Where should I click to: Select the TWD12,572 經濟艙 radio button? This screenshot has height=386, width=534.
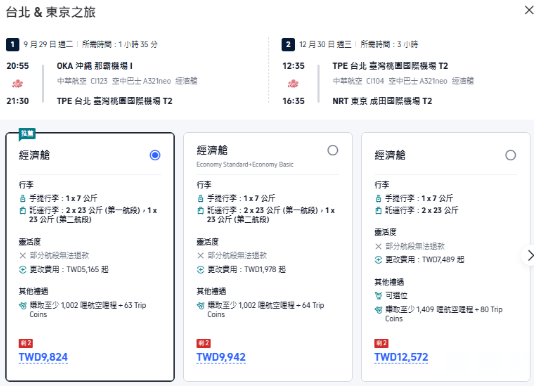coord(511,155)
